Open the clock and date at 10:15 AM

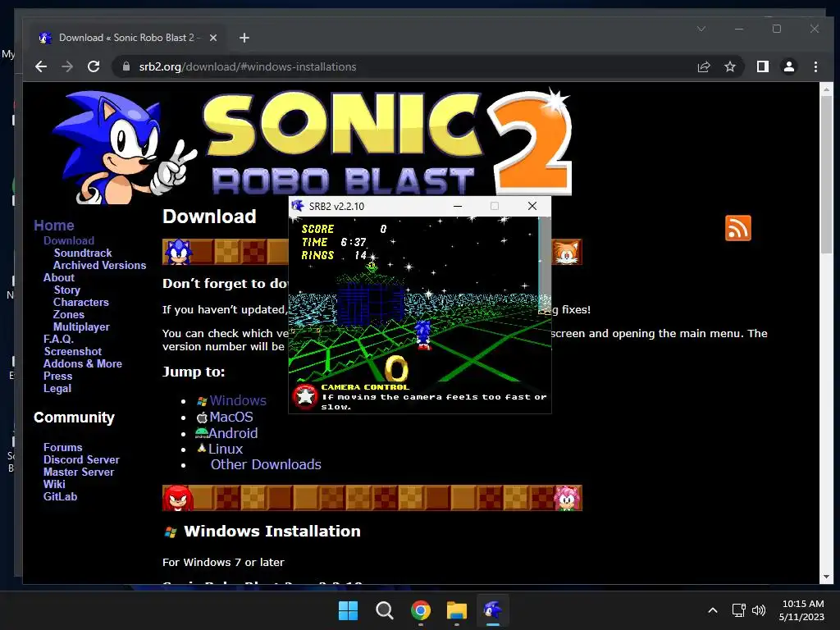coord(802,610)
